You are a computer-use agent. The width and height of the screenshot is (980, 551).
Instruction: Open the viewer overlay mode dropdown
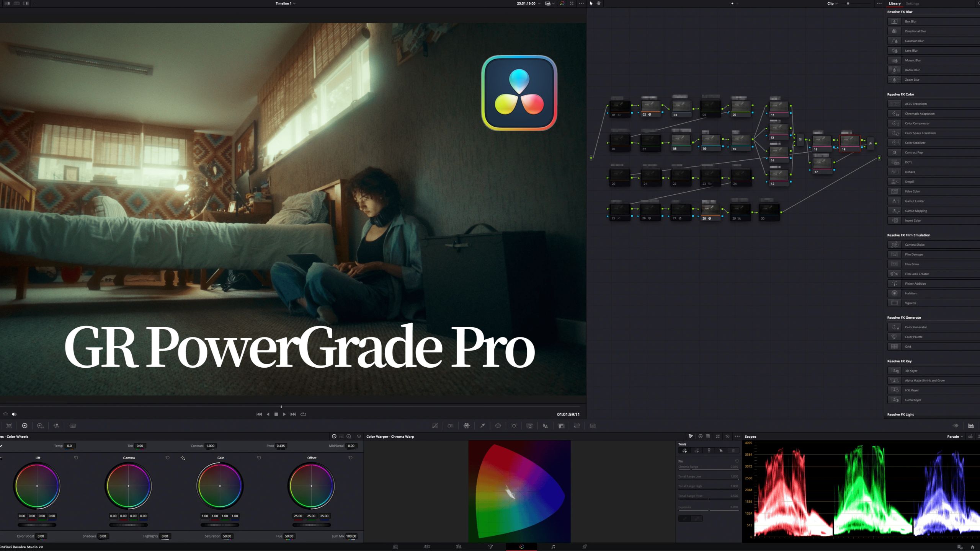pyautogui.click(x=550, y=3)
